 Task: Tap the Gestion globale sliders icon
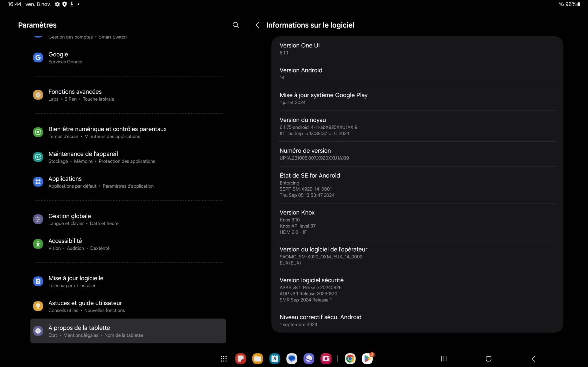point(38,219)
